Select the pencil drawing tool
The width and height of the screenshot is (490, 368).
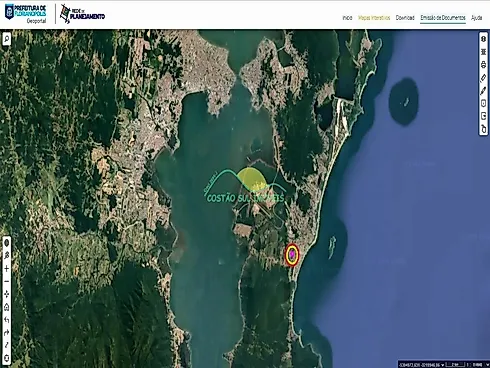[x=484, y=91]
